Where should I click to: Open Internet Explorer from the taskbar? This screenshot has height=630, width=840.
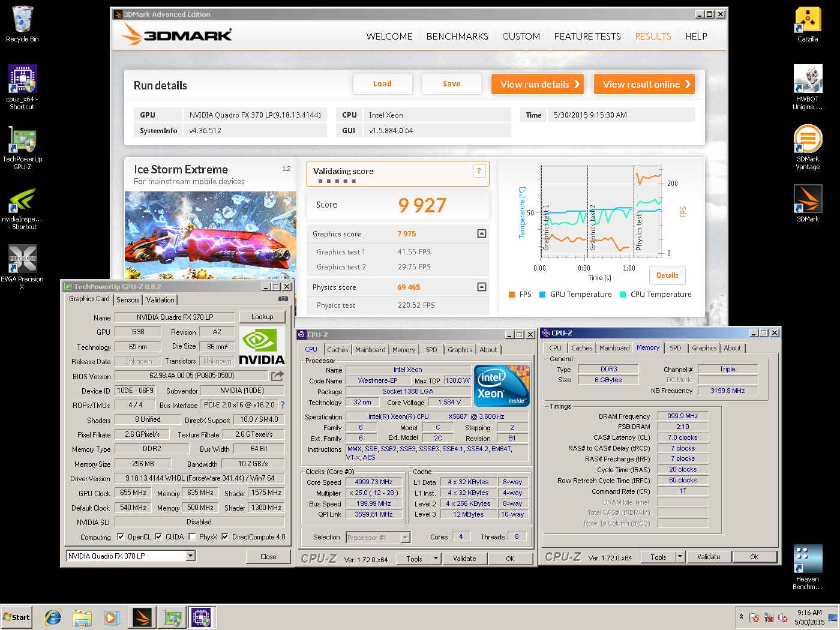[53, 617]
